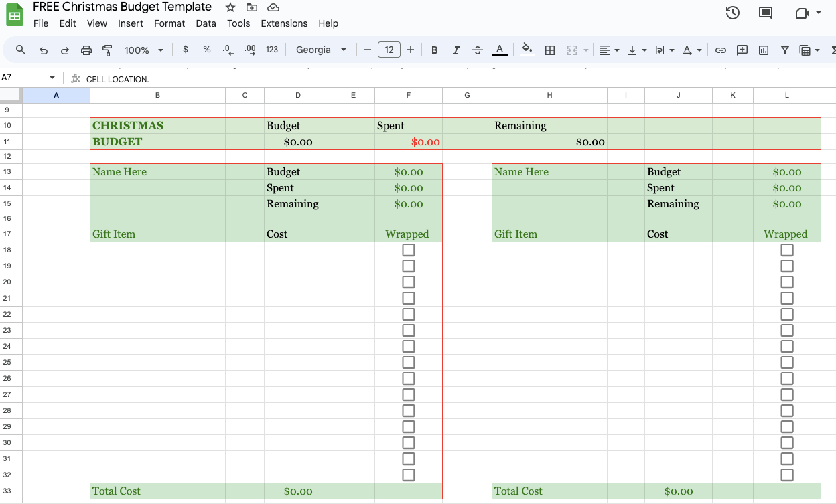This screenshot has width=836, height=504.
Task: Check the cloud document status icon
Action: pyautogui.click(x=273, y=7)
